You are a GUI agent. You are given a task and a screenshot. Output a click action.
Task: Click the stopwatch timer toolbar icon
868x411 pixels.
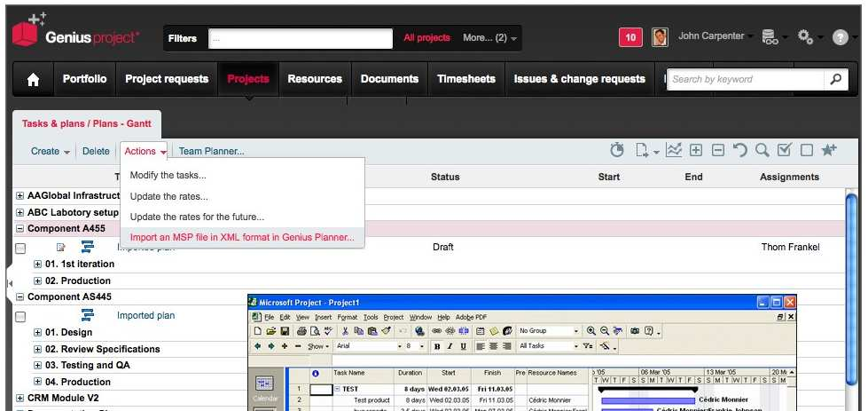617,150
